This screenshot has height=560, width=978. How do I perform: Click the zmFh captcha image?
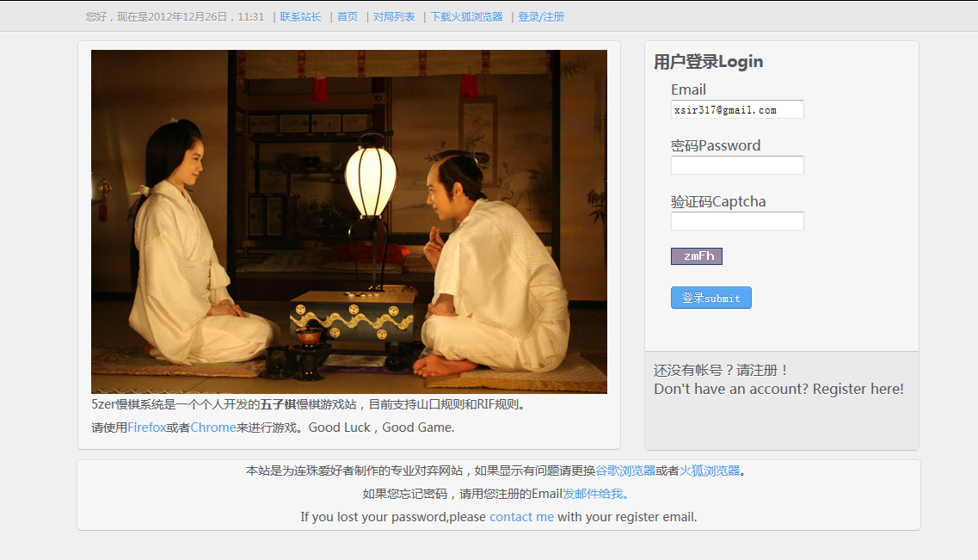pyautogui.click(x=697, y=256)
